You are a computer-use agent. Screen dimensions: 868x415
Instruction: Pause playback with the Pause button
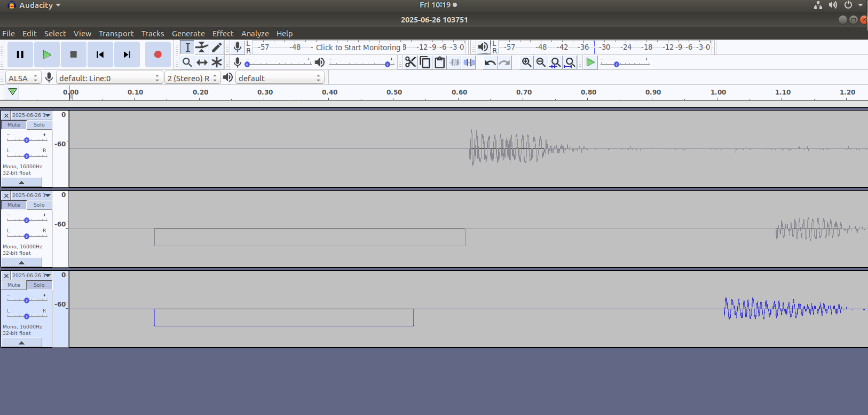pos(20,54)
